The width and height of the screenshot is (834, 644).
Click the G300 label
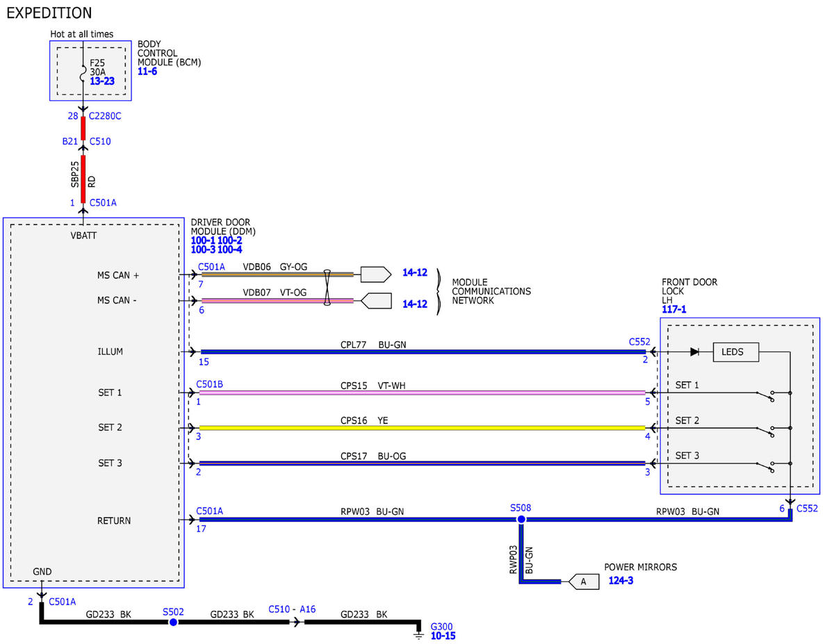441,626
